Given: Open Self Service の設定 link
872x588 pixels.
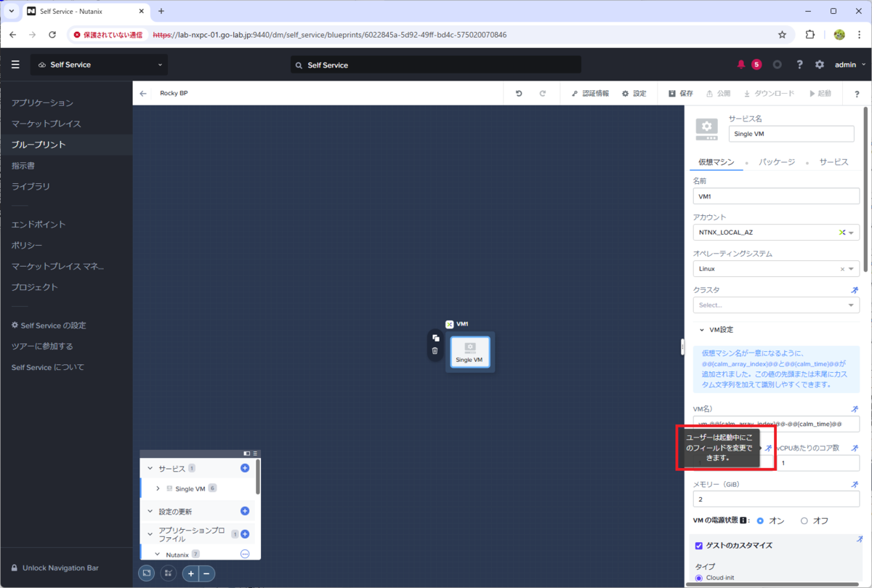Looking at the screenshot, I should tap(49, 326).
